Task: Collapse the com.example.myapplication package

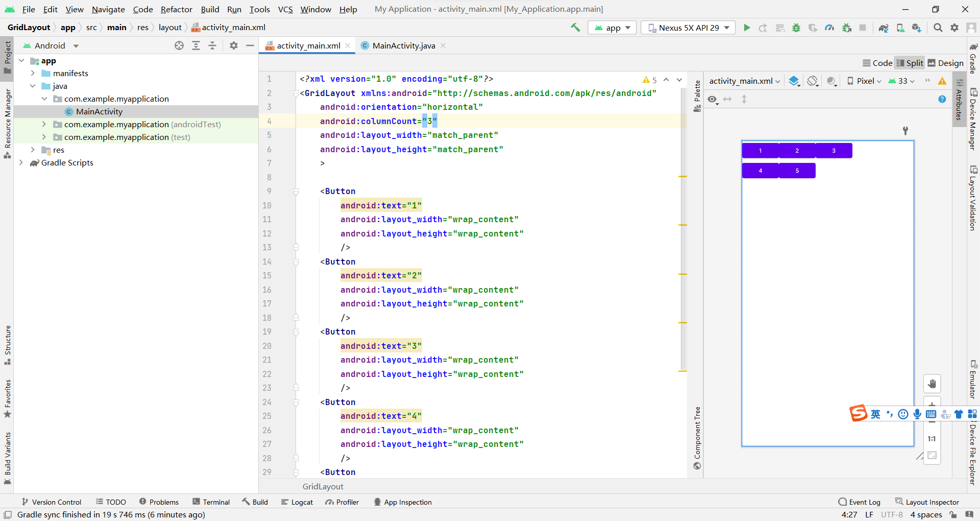Action: (45, 99)
